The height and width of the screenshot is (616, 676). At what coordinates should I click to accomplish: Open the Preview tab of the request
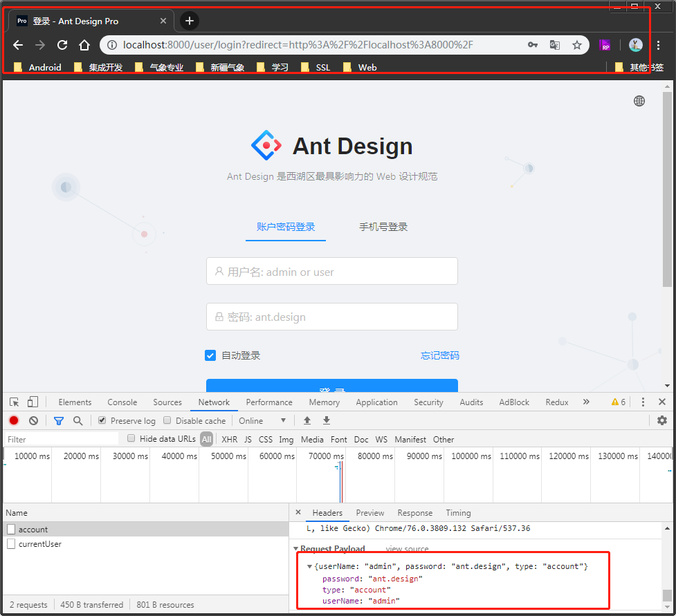pyautogui.click(x=370, y=513)
